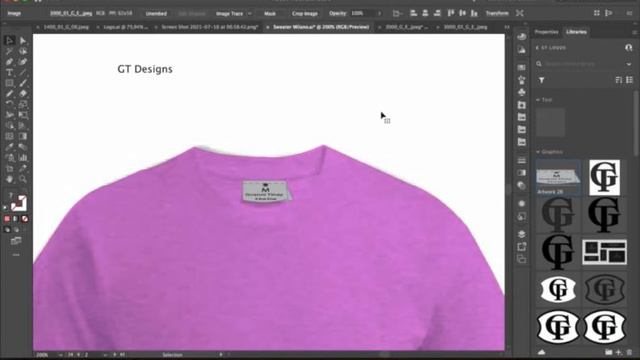Select the Pen tool
The height and width of the screenshot is (360, 640).
tap(9, 62)
